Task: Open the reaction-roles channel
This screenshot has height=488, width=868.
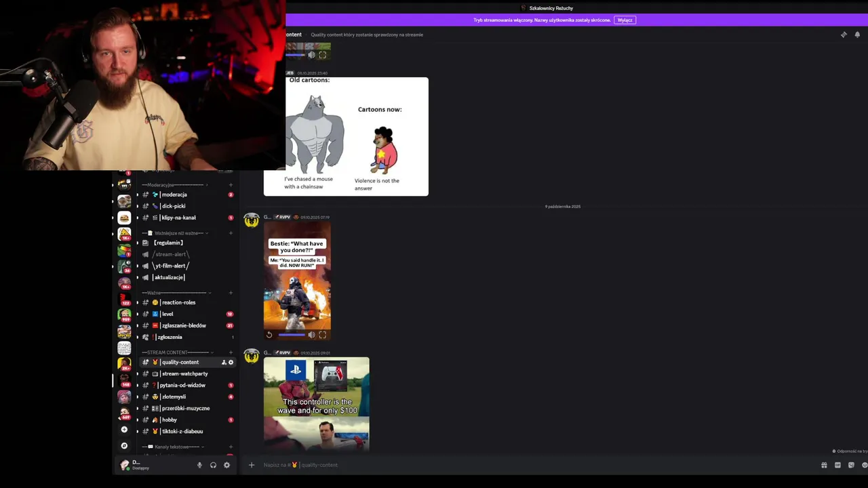Action: coord(188,302)
